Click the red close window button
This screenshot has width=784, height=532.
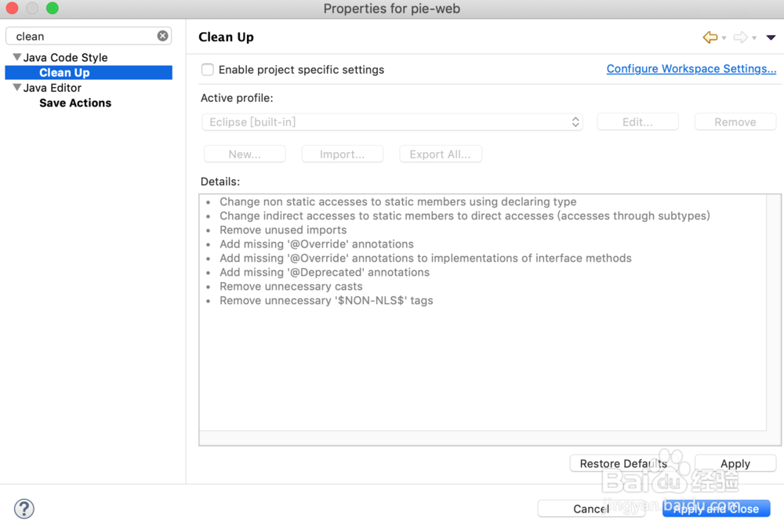click(12, 9)
